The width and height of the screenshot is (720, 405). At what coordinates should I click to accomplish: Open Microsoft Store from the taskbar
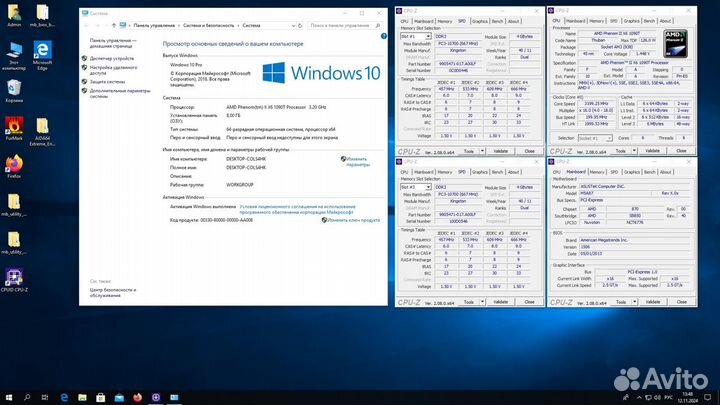pos(101,397)
